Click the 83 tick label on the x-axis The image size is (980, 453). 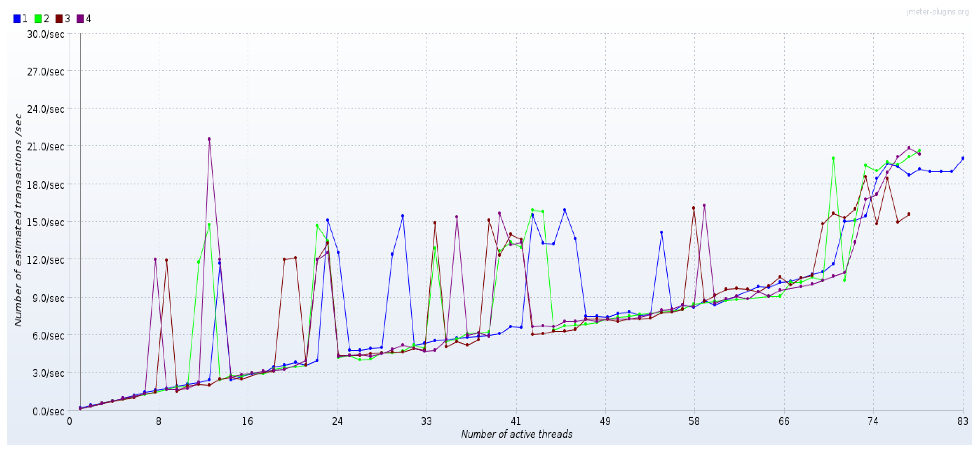pyautogui.click(x=962, y=421)
